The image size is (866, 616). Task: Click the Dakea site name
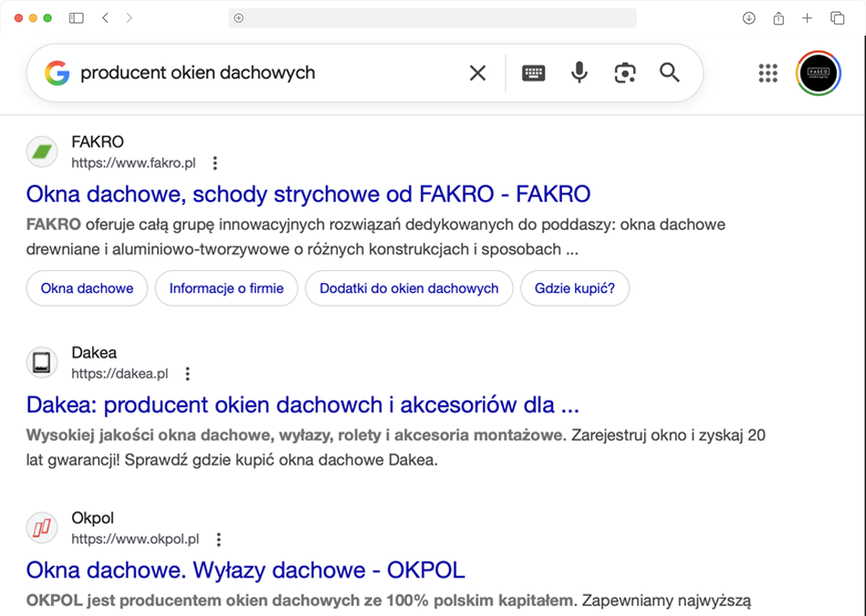(94, 352)
